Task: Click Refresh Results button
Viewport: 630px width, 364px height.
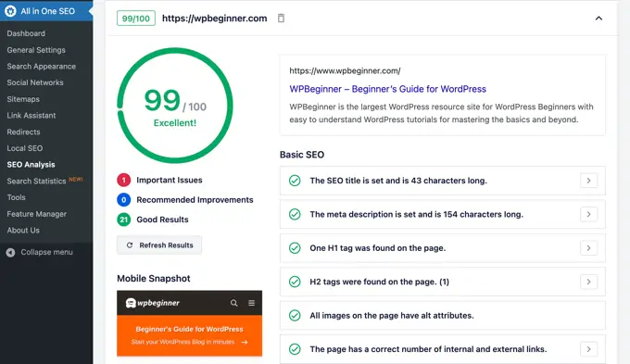Action: pos(159,245)
